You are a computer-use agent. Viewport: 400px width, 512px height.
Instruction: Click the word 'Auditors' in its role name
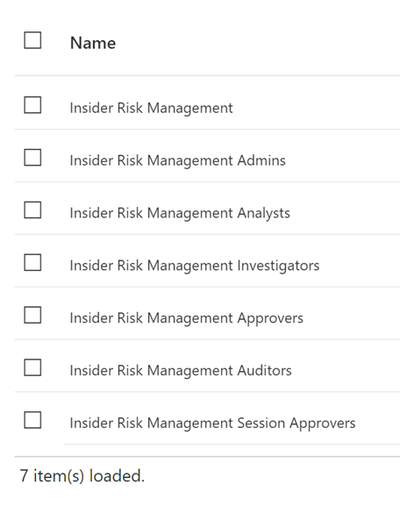tap(264, 370)
